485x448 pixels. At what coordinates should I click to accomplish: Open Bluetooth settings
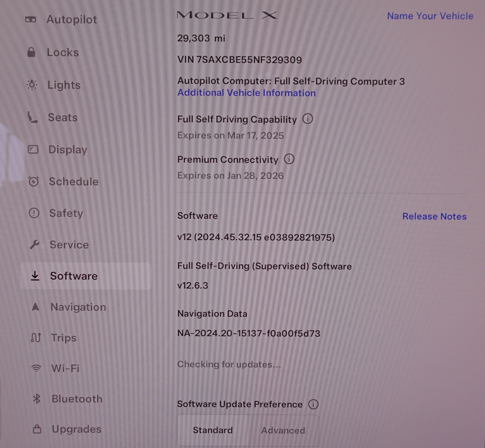[77, 399]
